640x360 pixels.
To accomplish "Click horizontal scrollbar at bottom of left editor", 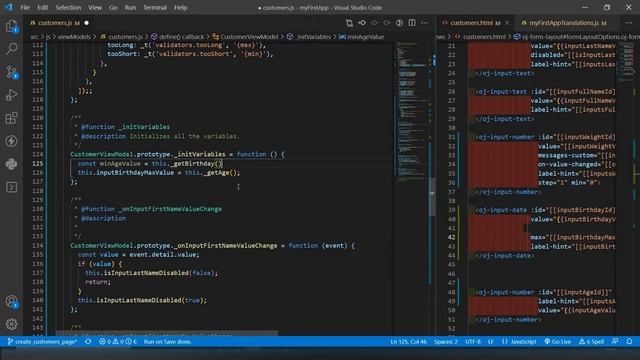I will click(x=167, y=333).
